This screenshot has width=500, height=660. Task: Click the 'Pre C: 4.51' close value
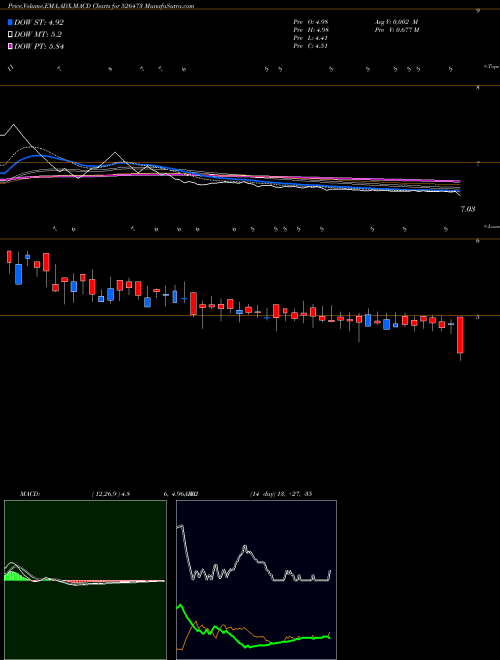click(x=311, y=46)
